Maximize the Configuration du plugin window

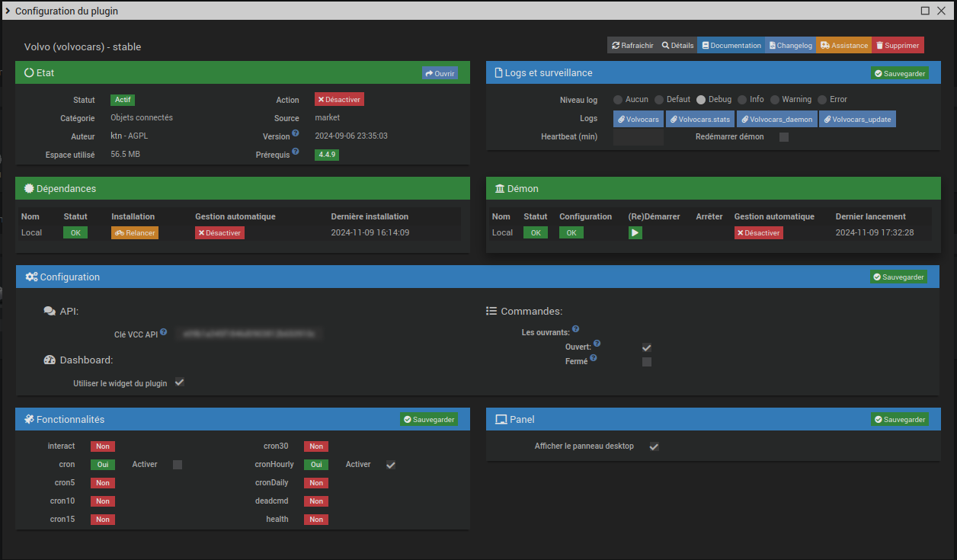(925, 11)
